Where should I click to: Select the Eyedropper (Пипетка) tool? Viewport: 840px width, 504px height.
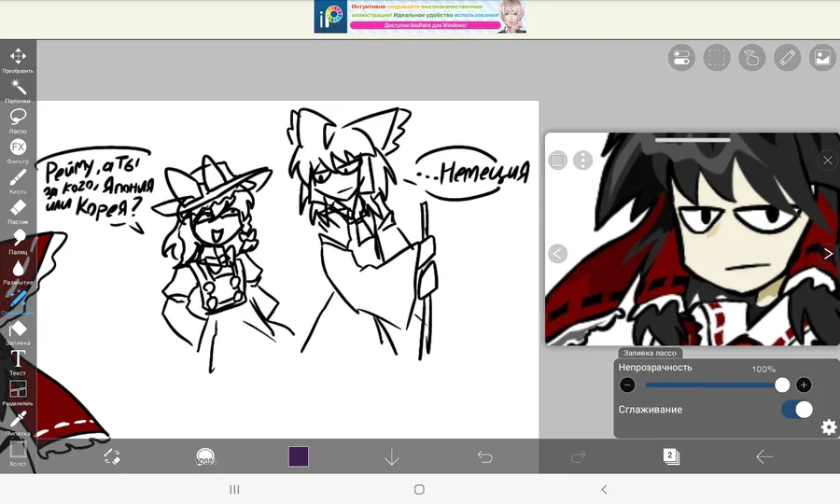coord(18,423)
